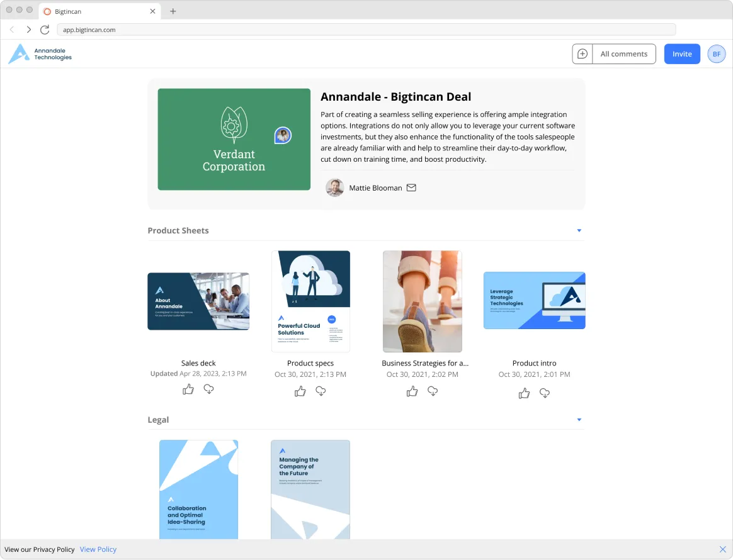Reload the page
Screen dimensions: 733x560
click(45, 30)
